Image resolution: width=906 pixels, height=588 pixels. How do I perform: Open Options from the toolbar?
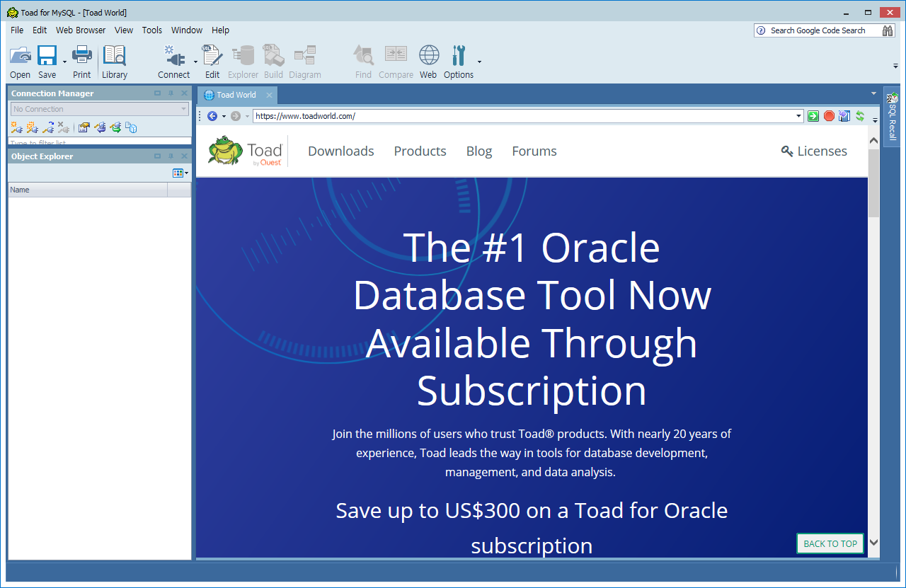coord(459,62)
